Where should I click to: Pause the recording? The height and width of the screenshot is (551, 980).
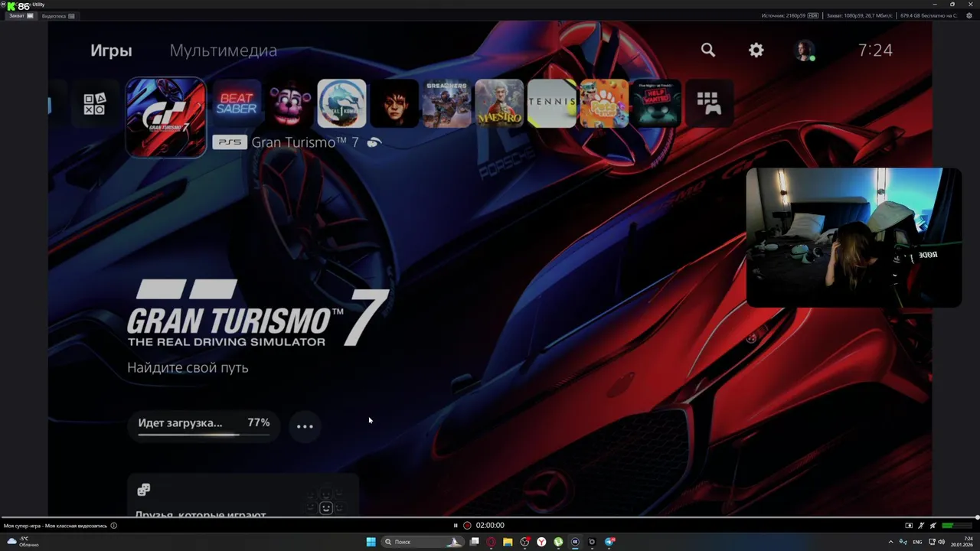[456, 525]
